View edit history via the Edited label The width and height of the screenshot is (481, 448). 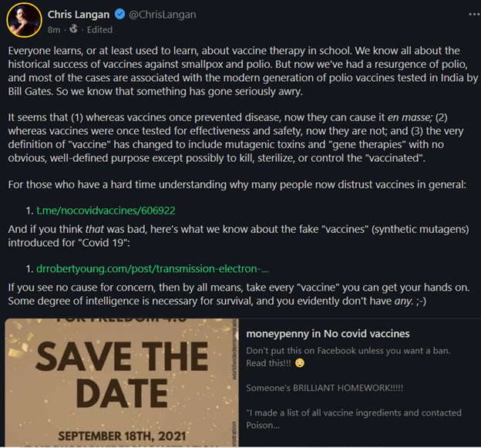[99, 30]
